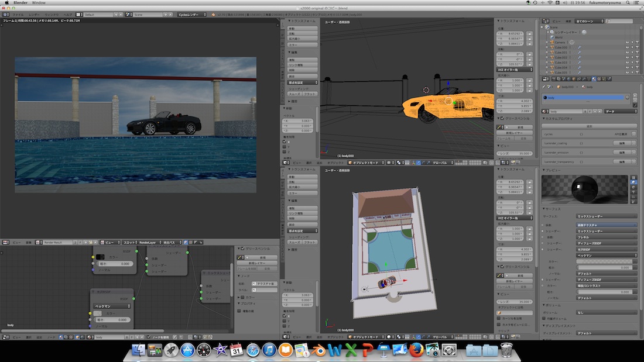Click the node editor type icon in footer
This screenshot has height=362, width=644.
click(x=6, y=337)
